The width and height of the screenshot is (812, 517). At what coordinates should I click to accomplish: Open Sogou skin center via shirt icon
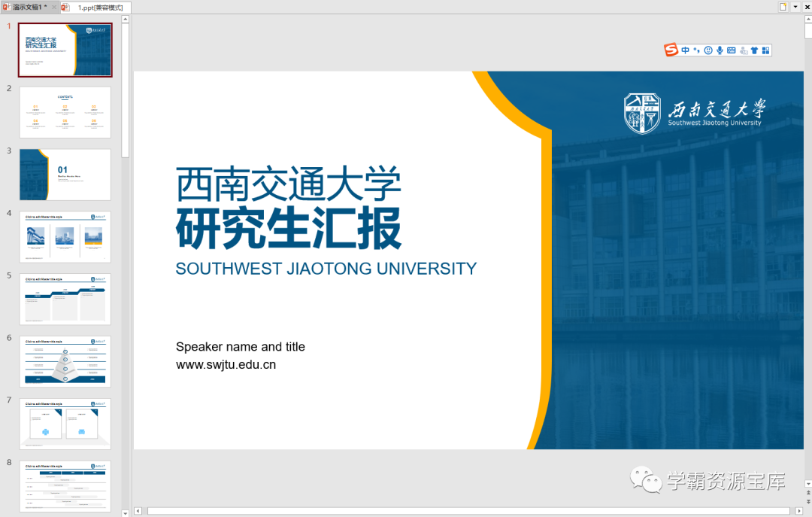click(755, 50)
